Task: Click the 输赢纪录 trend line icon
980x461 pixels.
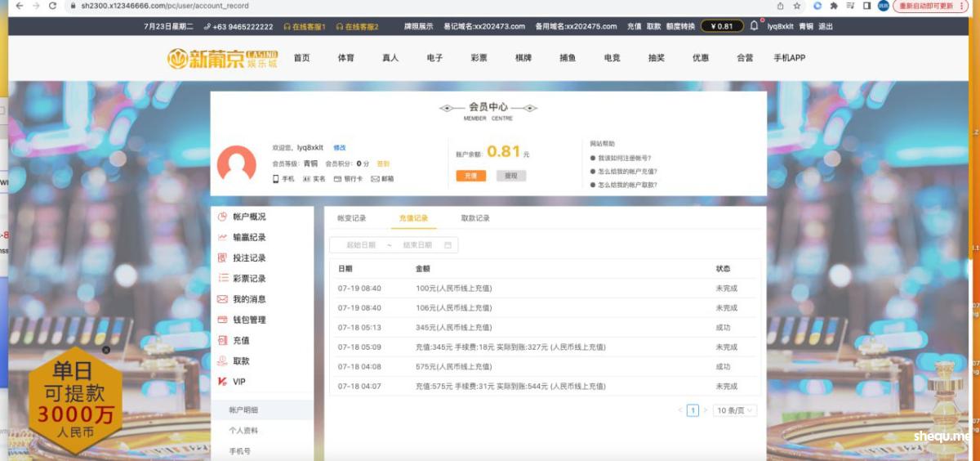Action: coord(222,238)
